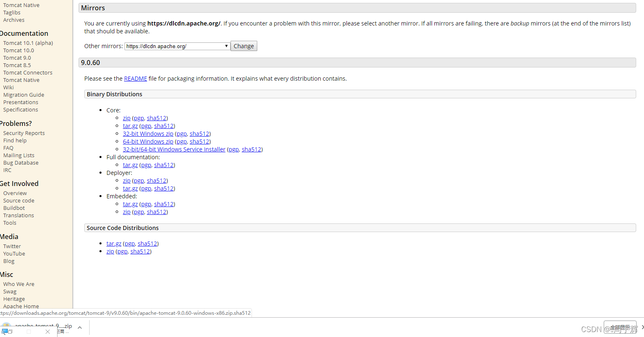Download the Embedded tar.gz
The image size is (644, 337).
coord(130,204)
